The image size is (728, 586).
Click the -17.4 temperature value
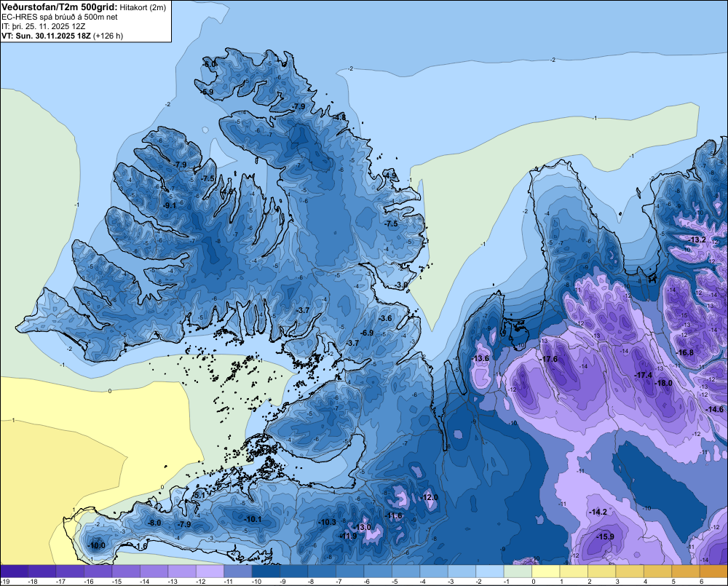point(644,375)
